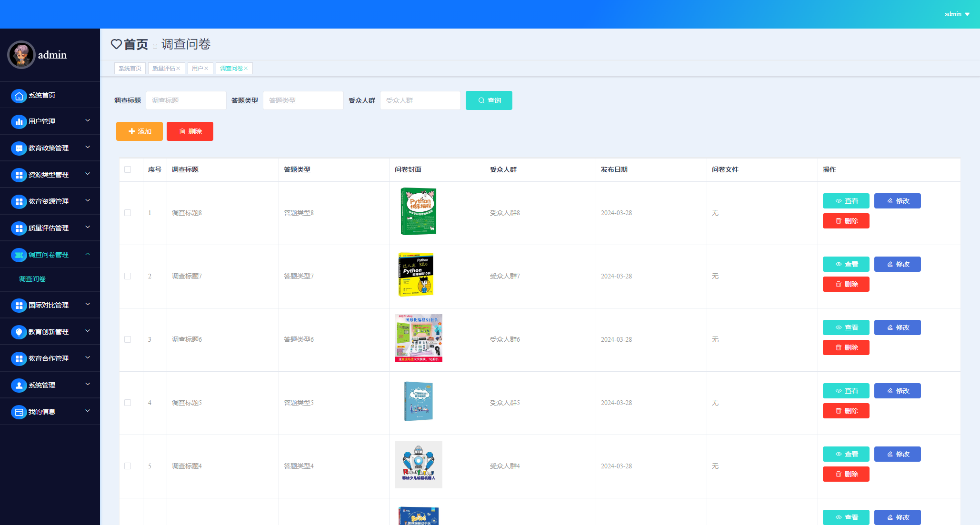Click the orange 添加 button

(x=140, y=131)
